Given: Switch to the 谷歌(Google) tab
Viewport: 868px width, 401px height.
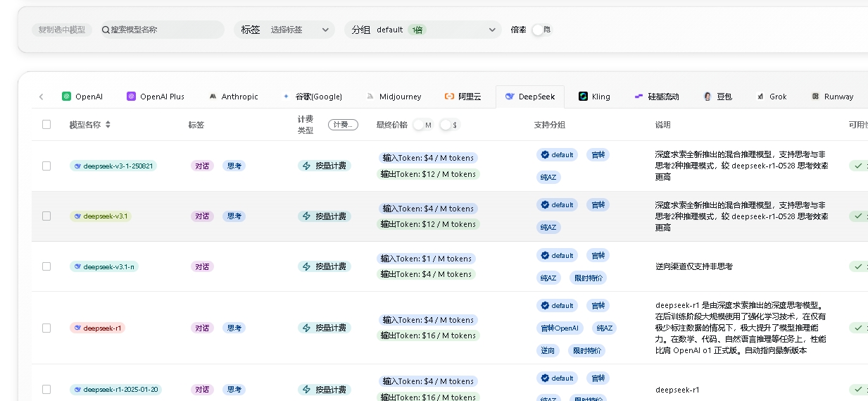Looking at the screenshot, I should [x=312, y=97].
